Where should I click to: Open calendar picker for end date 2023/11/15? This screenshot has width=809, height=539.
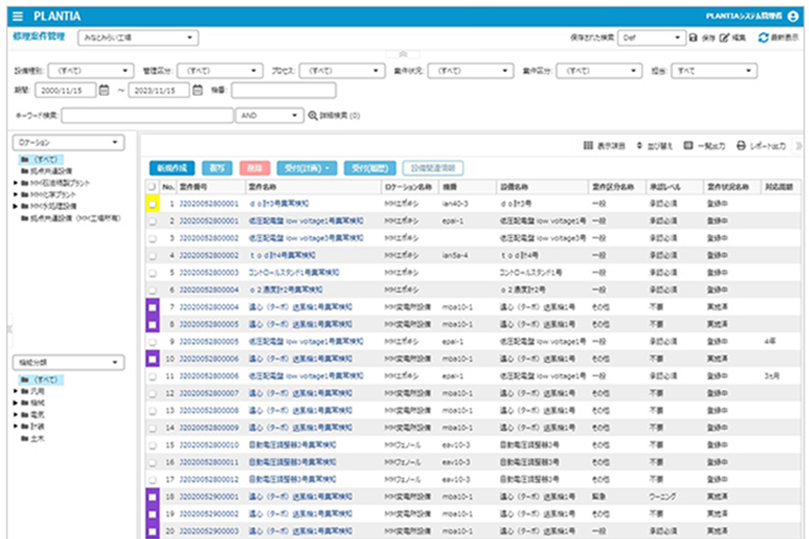pos(197,90)
